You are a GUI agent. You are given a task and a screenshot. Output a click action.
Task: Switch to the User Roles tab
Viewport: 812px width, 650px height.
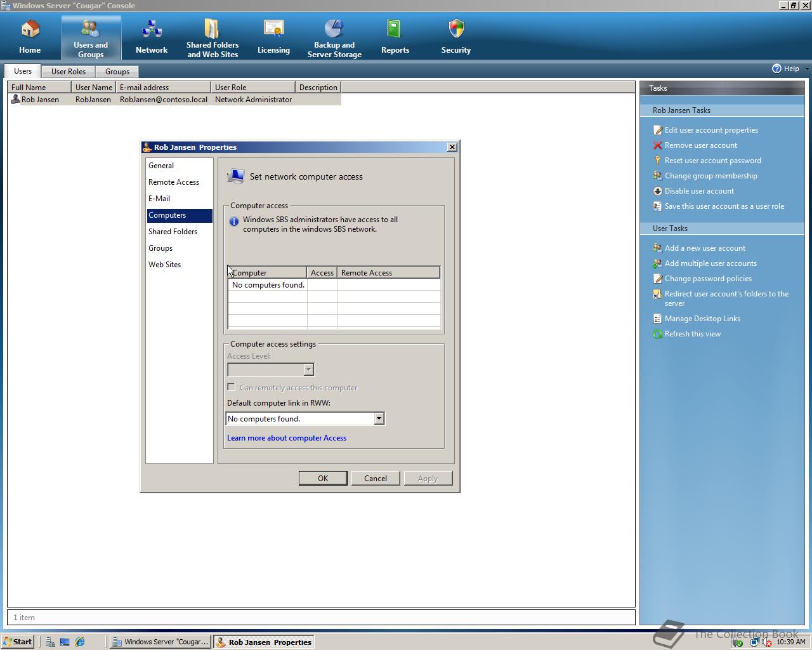(69, 72)
